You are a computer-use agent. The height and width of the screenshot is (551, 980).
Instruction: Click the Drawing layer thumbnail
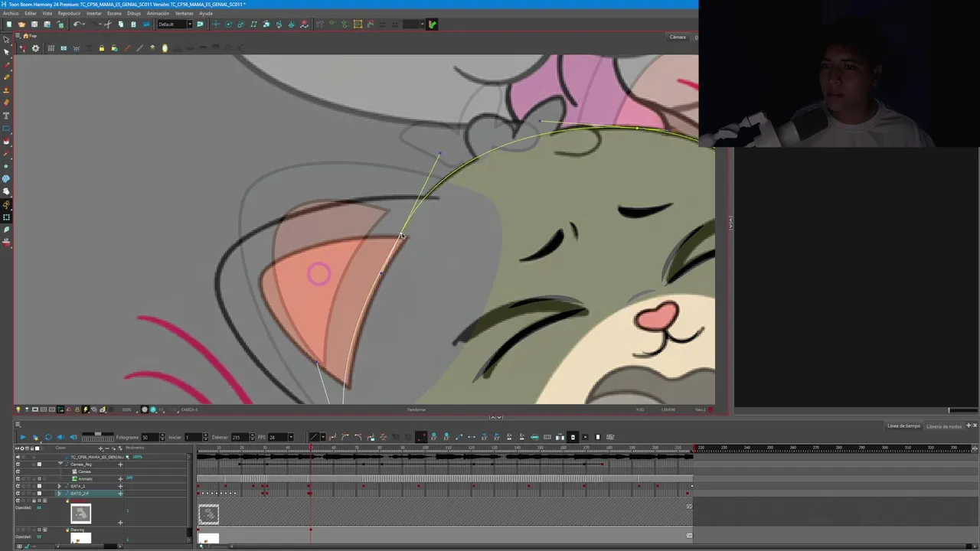click(80, 538)
